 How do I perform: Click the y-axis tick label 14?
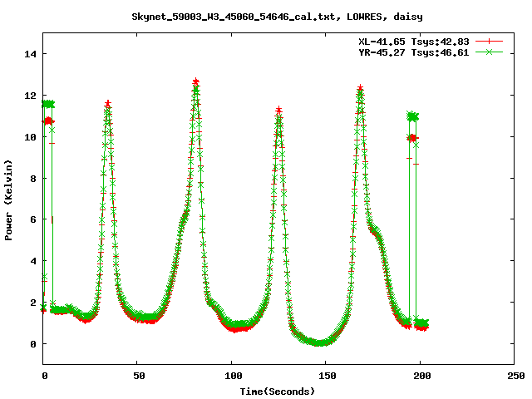tap(30, 54)
